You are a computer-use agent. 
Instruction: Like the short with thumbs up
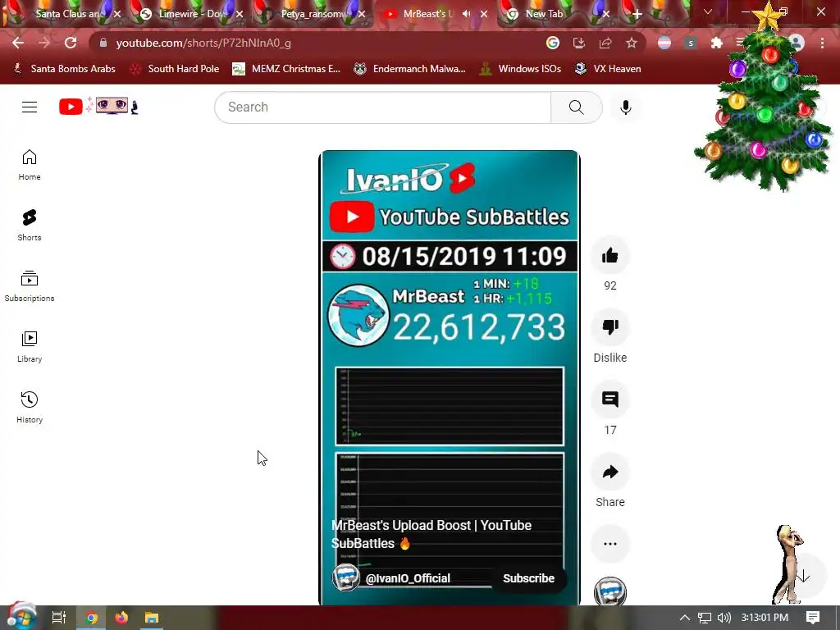(x=609, y=256)
